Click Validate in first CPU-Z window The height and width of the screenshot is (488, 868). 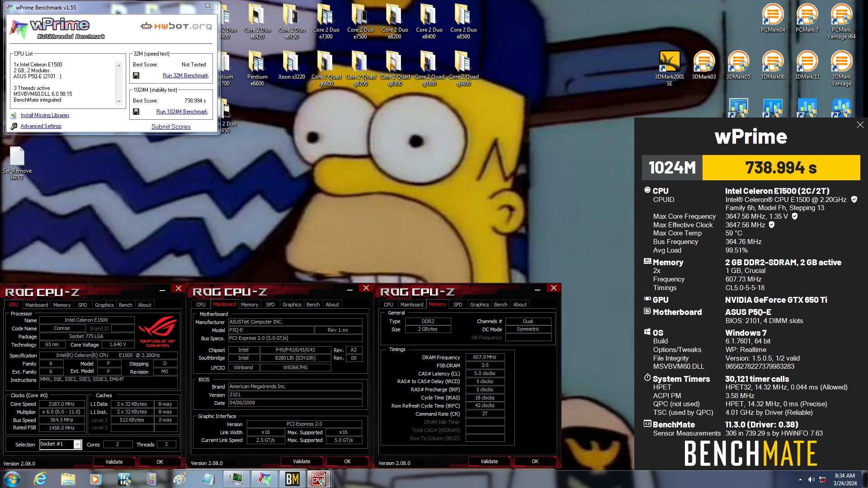pyautogui.click(x=114, y=462)
